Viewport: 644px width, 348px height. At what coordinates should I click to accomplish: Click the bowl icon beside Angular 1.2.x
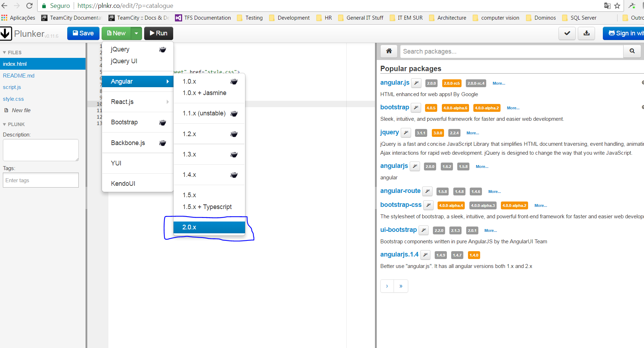pos(234,134)
